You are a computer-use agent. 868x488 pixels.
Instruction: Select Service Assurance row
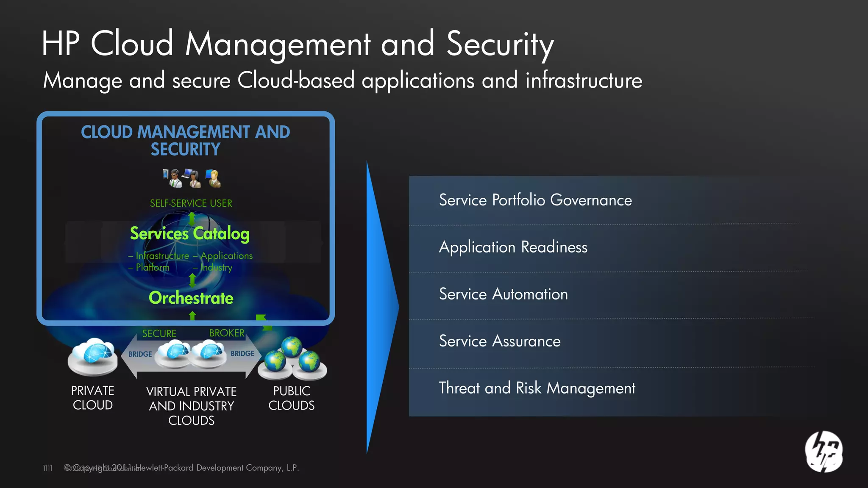500,341
